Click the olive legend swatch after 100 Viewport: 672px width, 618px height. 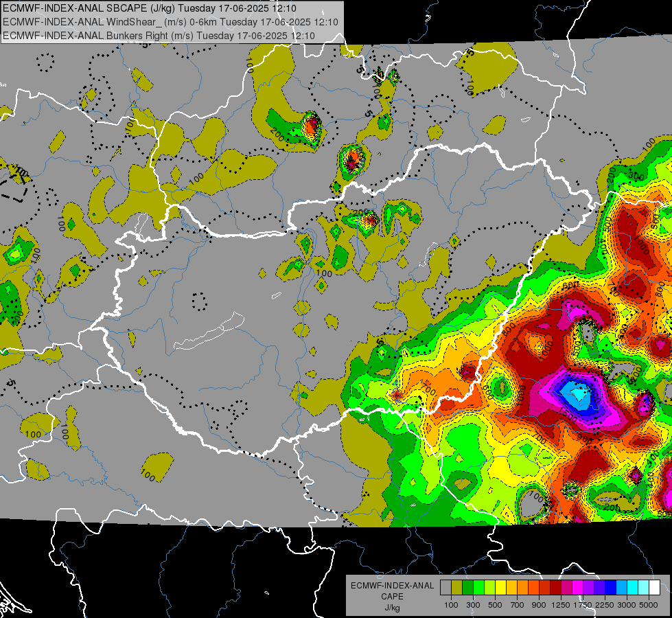(457, 587)
